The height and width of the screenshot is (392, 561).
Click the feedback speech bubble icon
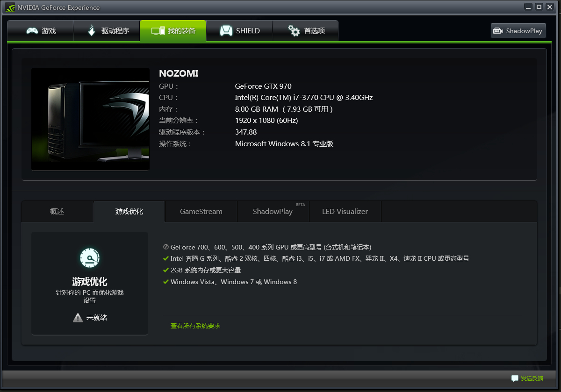[515, 378]
